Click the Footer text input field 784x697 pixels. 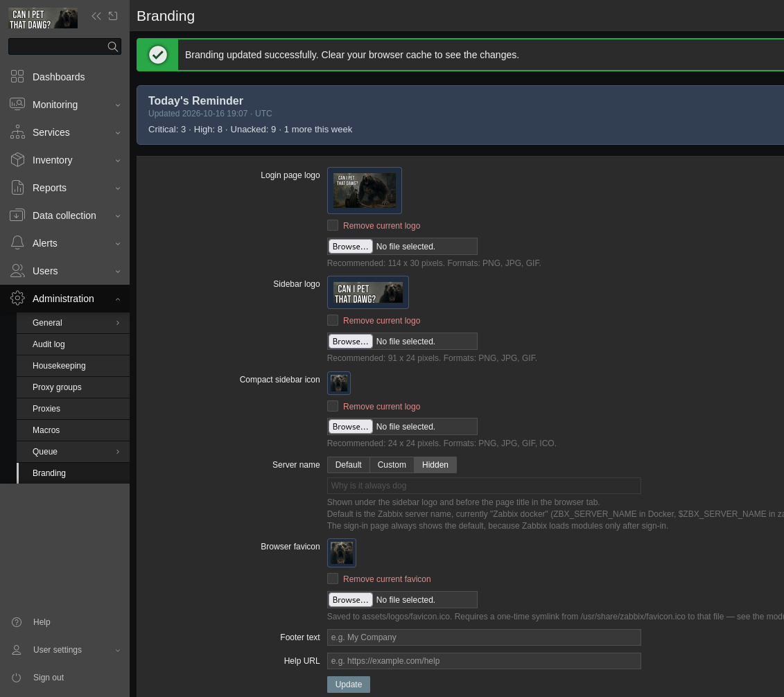click(x=484, y=637)
